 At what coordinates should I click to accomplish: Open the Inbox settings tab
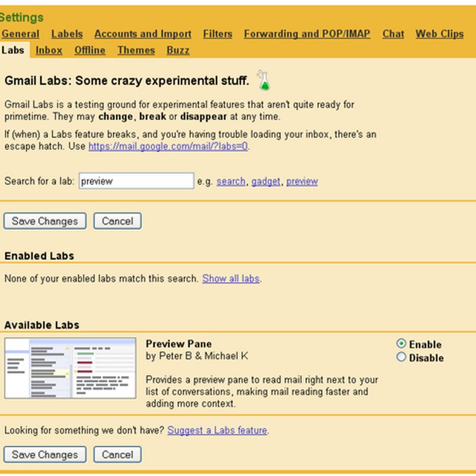click(49, 50)
